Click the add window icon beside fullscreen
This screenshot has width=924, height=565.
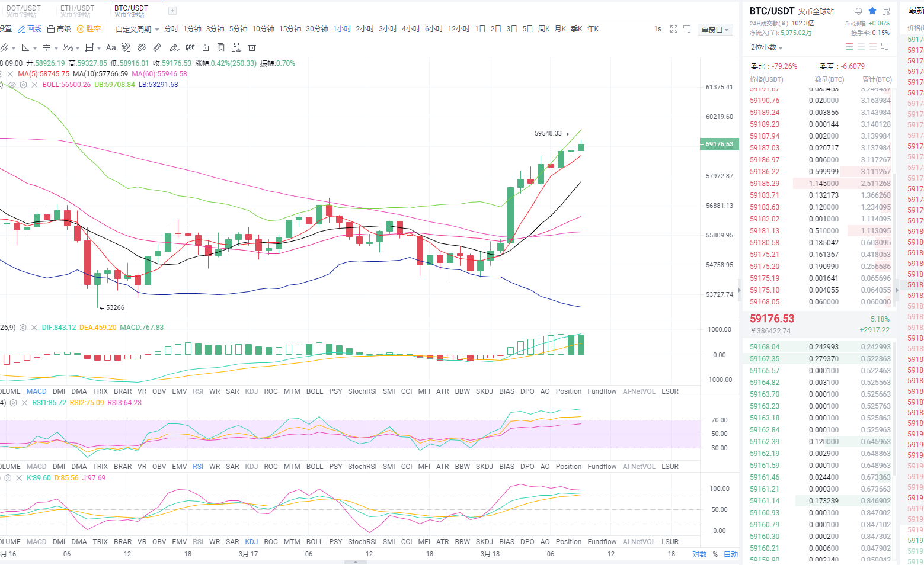(687, 29)
